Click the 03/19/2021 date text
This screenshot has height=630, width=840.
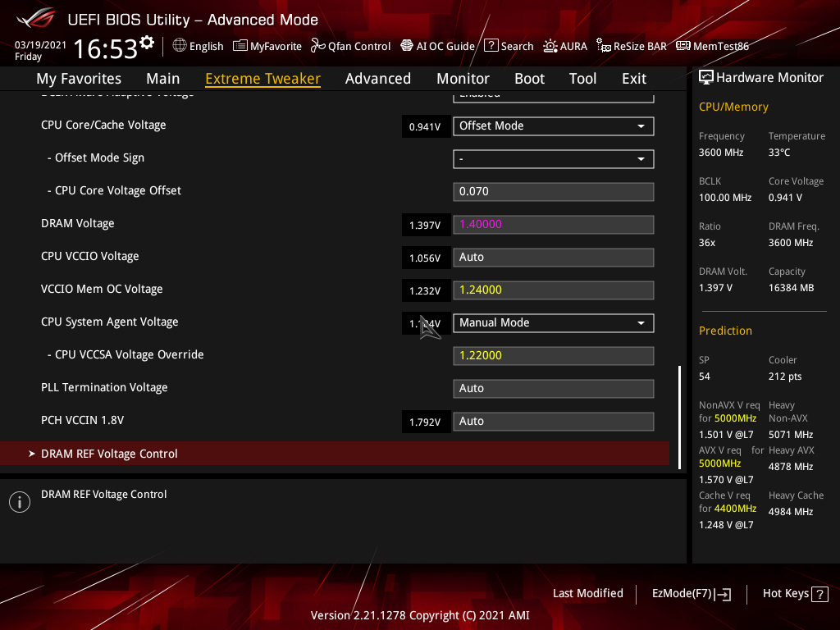pyautogui.click(x=40, y=44)
